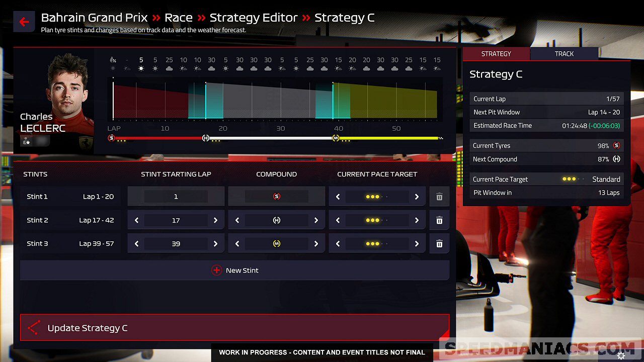Switch Stint 2 compound to next
The width and height of the screenshot is (644, 362).
coord(316,220)
